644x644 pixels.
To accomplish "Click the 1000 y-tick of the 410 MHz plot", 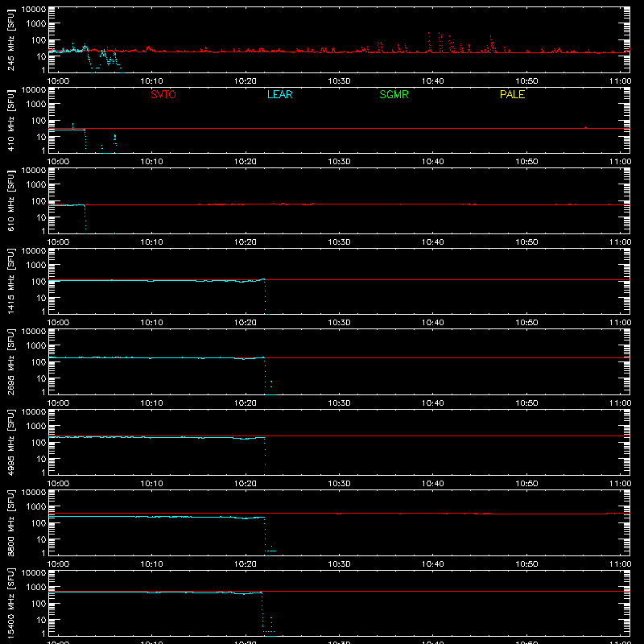I will [x=35, y=105].
